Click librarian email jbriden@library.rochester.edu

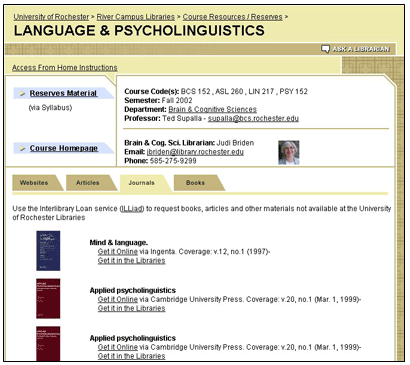(195, 152)
